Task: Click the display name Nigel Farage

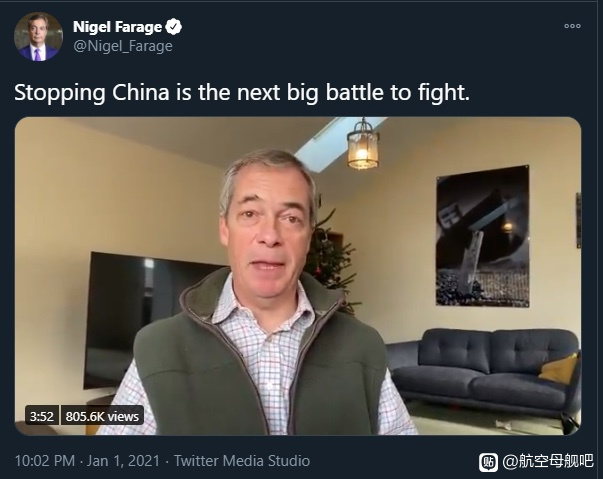Action: (x=118, y=27)
